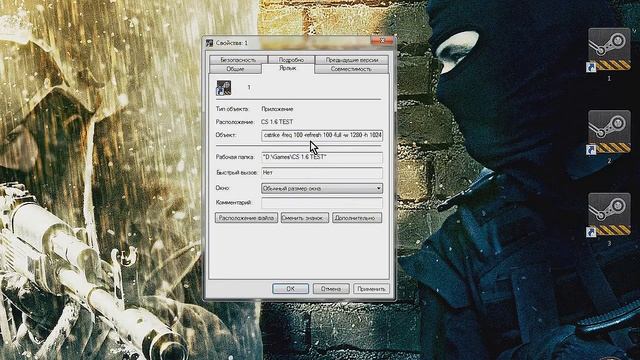The height and width of the screenshot is (360, 640).
Task: Open the Дополнительно settings button
Action: point(357,218)
